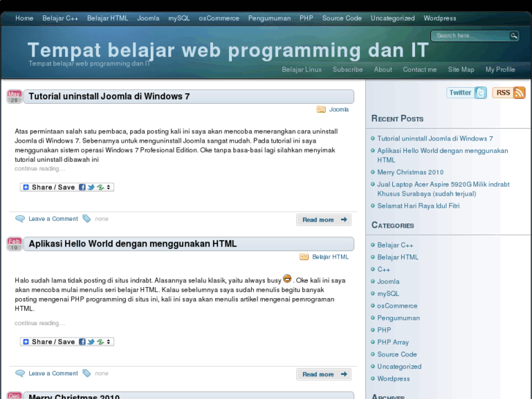Leave a Comment on Hello World post
The width and height of the screenshot is (532, 399).
point(53,373)
